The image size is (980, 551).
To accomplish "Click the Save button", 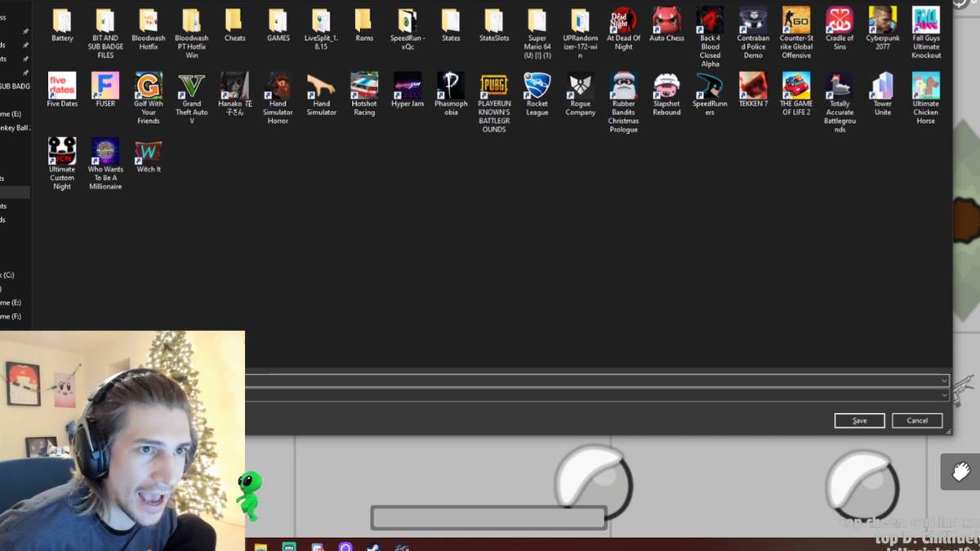I will 859,420.
